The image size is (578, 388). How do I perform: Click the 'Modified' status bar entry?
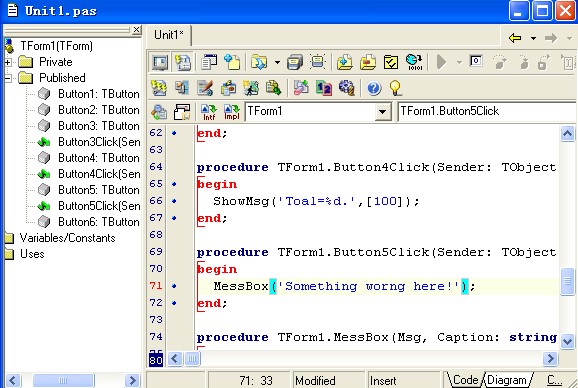click(x=315, y=380)
